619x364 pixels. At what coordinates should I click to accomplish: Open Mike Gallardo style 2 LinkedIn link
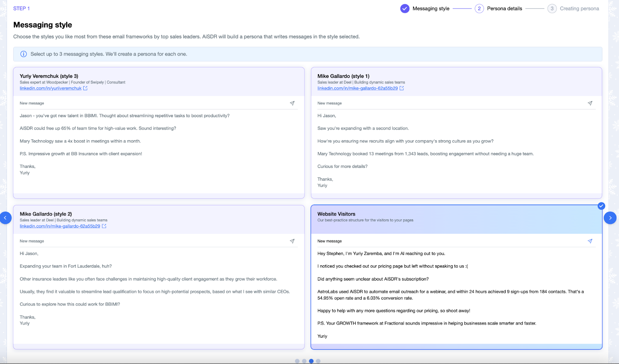(60, 226)
